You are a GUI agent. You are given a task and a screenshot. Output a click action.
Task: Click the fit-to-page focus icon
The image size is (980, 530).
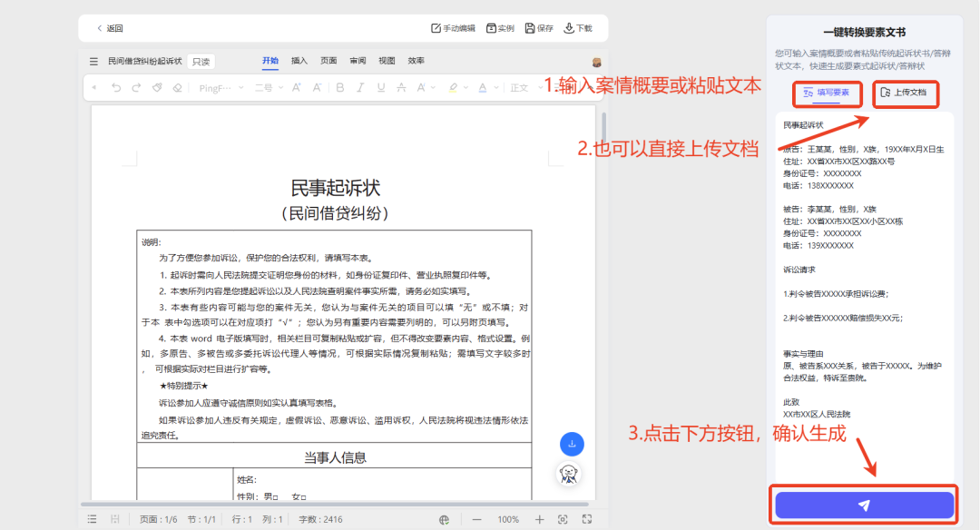pos(563,519)
